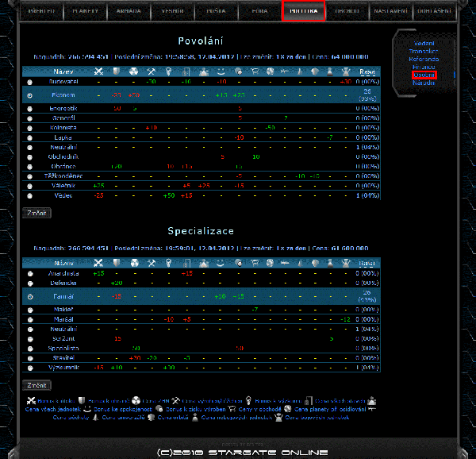Click the crossed swords icon in Povolání header
The width and height of the screenshot is (476, 459).
[x=98, y=71]
